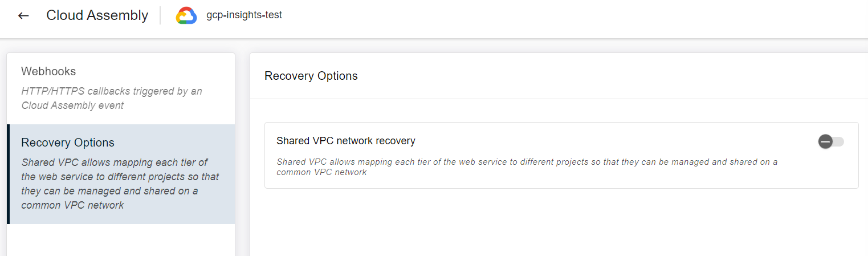This screenshot has width=868, height=256.
Task: Click empty sidebar area below Recovery Options
Action: pyautogui.click(x=121, y=239)
